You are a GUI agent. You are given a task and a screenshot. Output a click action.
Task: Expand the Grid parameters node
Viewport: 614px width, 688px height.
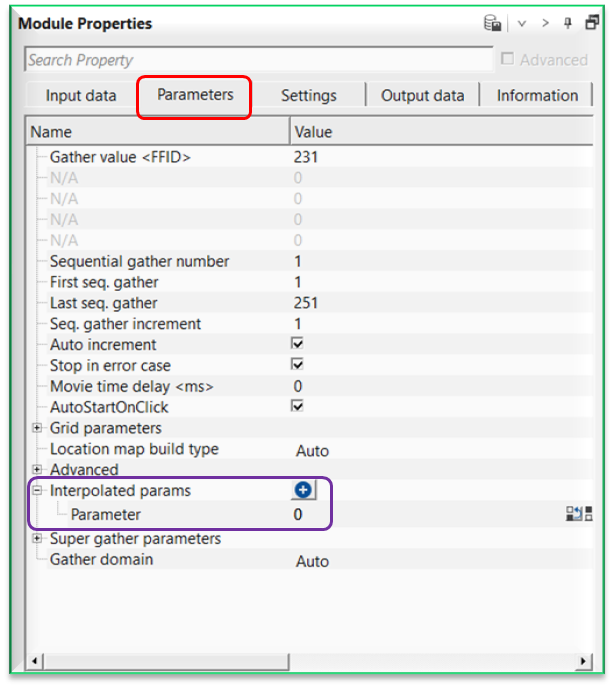pos(37,428)
